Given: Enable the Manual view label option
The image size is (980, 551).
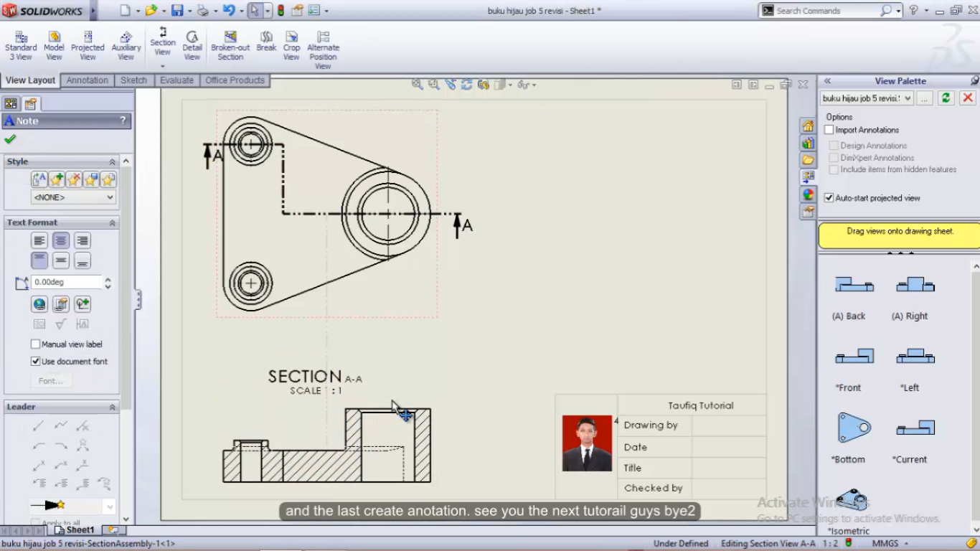Looking at the screenshot, I should click(x=35, y=344).
